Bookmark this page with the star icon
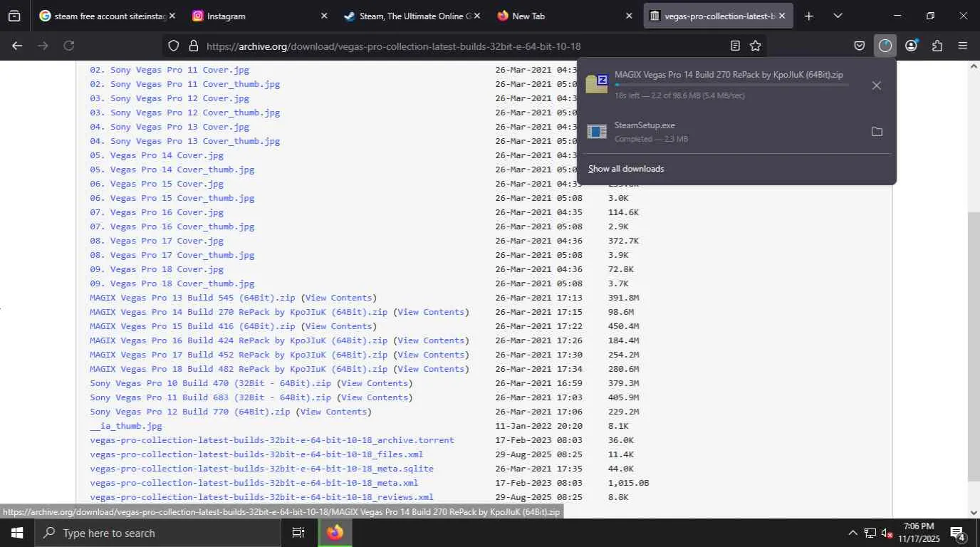Viewport: 980px width, 547px height. coord(756,46)
